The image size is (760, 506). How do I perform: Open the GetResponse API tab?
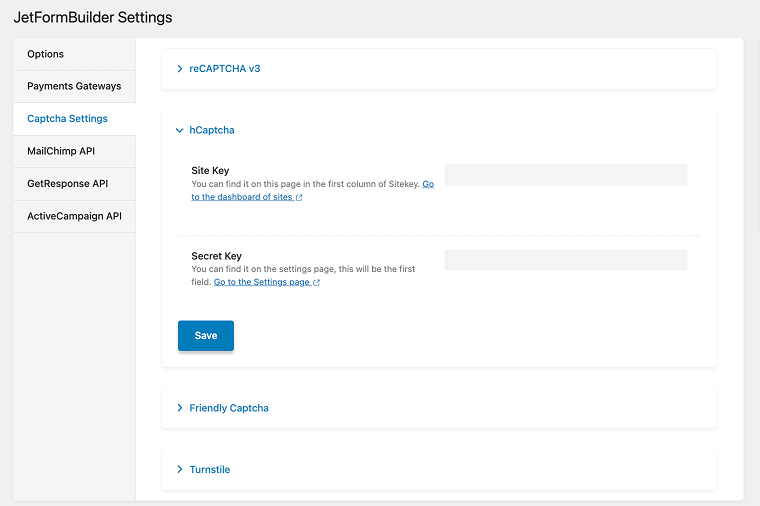point(74,184)
